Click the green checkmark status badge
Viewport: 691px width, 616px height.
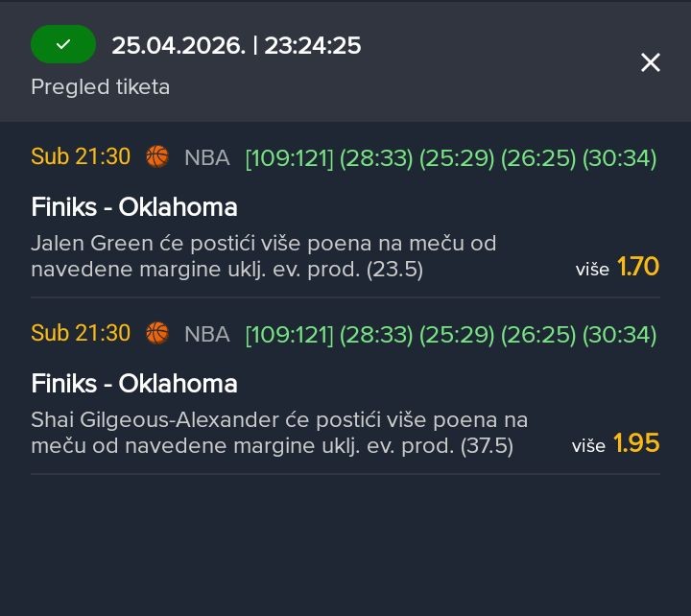[63, 44]
